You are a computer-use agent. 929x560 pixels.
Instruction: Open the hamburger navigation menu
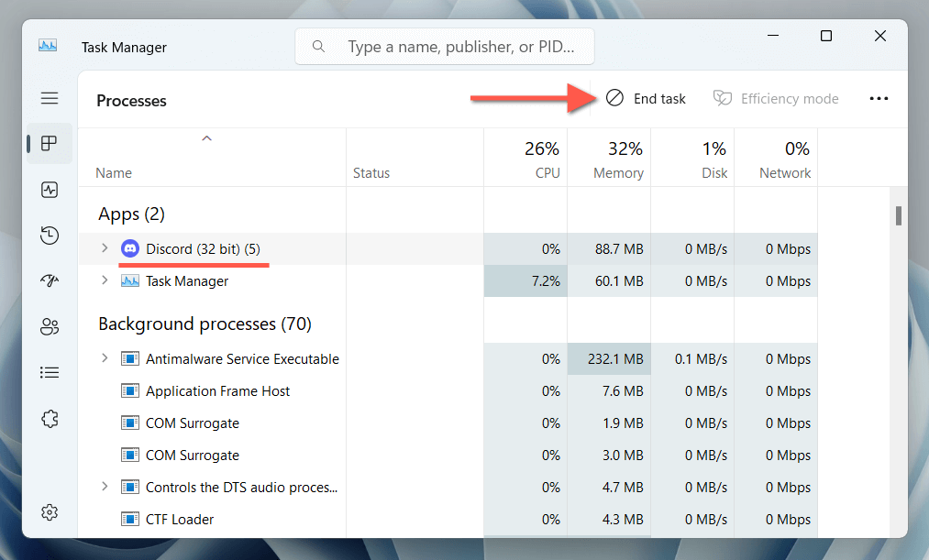click(50, 98)
